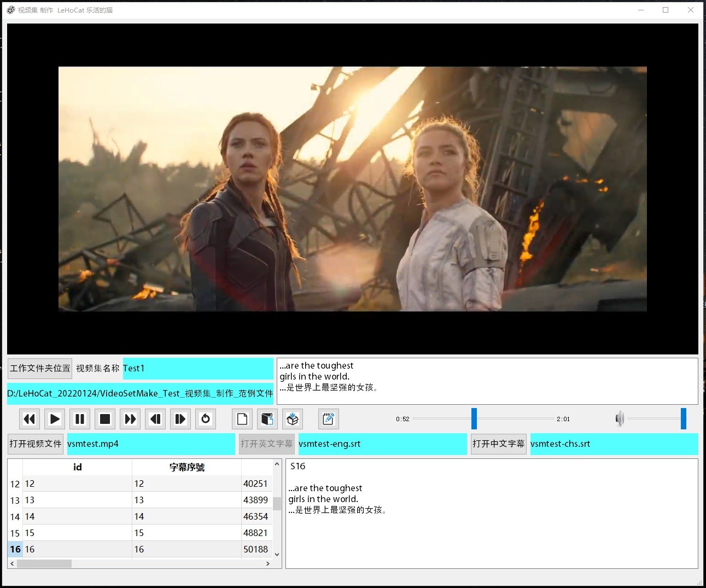Stop the video with the square button
The image size is (706, 588).
click(105, 419)
